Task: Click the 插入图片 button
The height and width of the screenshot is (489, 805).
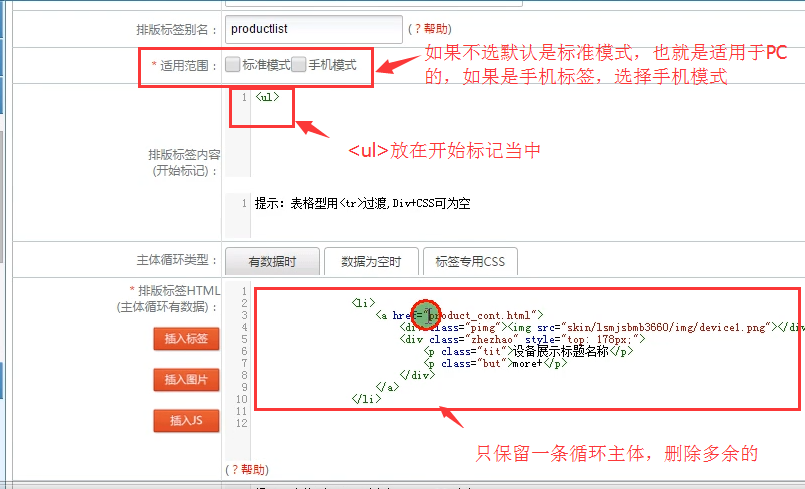Action: (185, 380)
